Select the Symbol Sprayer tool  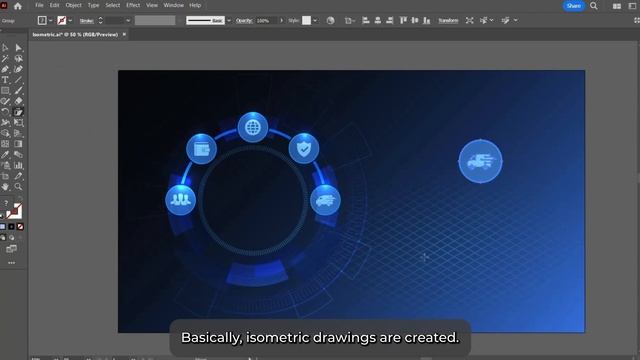5,165
